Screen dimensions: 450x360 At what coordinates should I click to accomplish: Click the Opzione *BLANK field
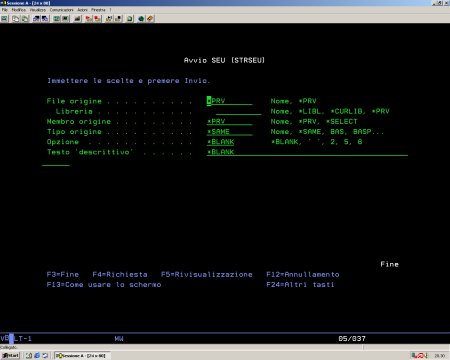tap(220, 142)
